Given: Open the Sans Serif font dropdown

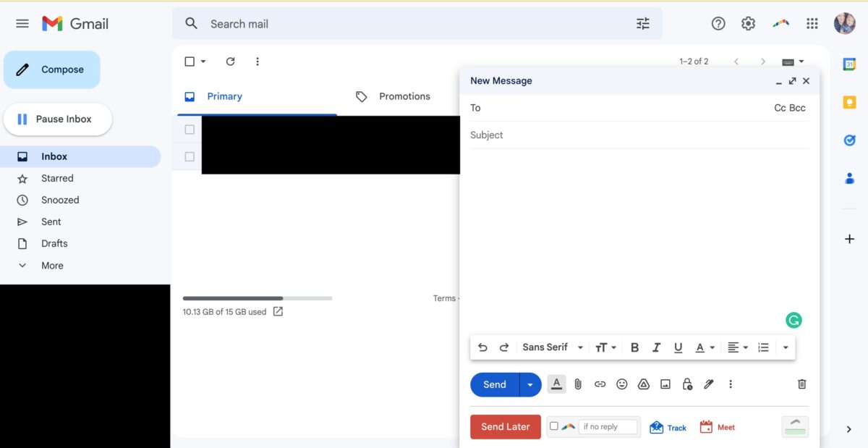Looking at the screenshot, I should [x=553, y=347].
